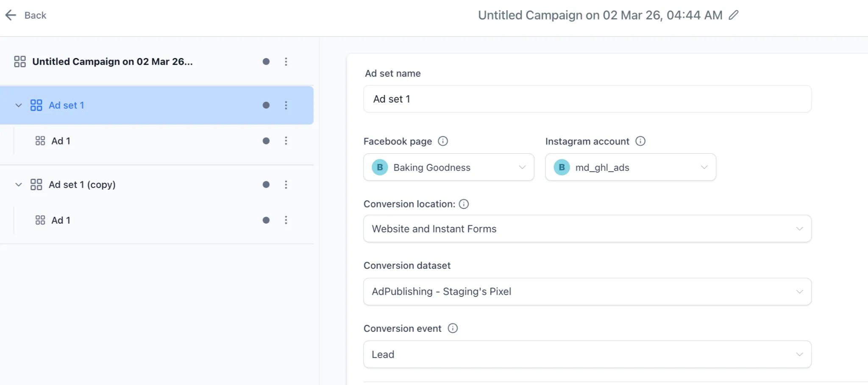This screenshot has height=385, width=868.
Task: Expand the Conversion location dropdown
Action: [x=587, y=229]
